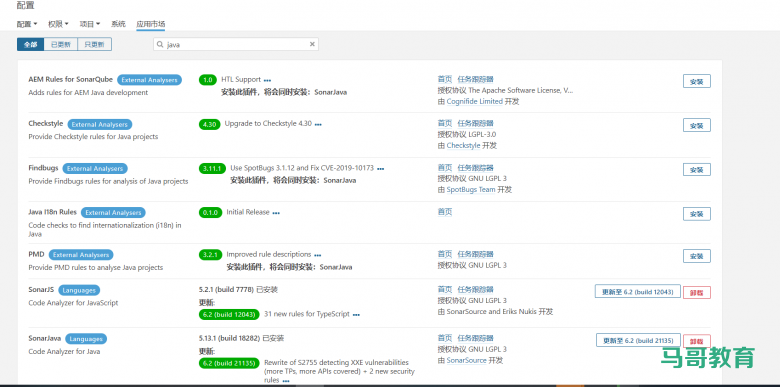Focus the plugin search field containing java
Image resolution: width=780 pixels, height=387 pixels.
click(235, 44)
